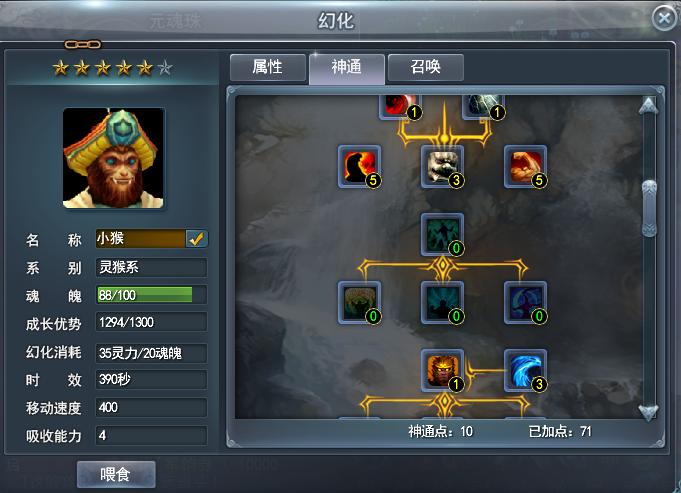Image resolution: width=681 pixels, height=493 pixels.
Task: Click the 小猴 name input field
Action: pos(140,238)
